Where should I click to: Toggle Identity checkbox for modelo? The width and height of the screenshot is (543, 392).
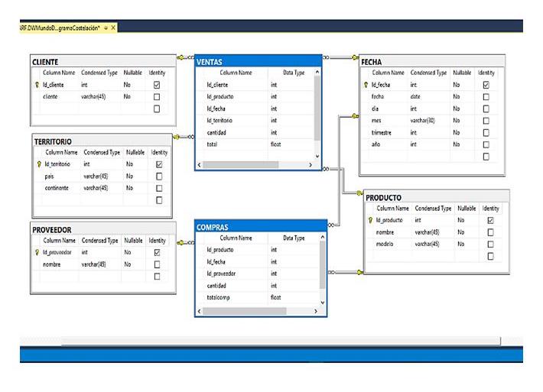[490, 245]
